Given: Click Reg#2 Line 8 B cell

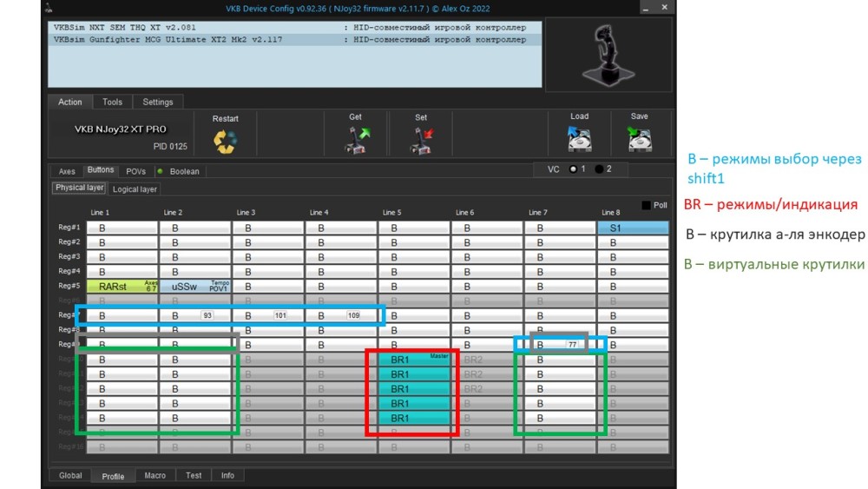Looking at the screenshot, I should coord(633,242).
